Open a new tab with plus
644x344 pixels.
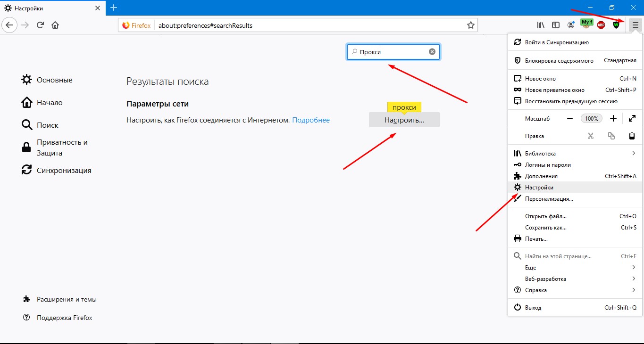pos(114,8)
